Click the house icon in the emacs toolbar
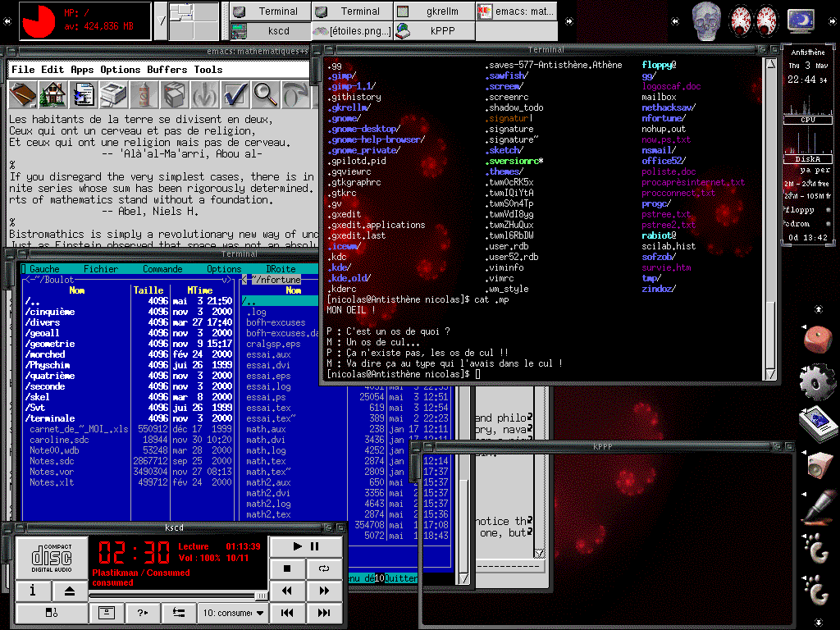Image resolution: width=840 pixels, height=630 pixels. tap(52, 95)
